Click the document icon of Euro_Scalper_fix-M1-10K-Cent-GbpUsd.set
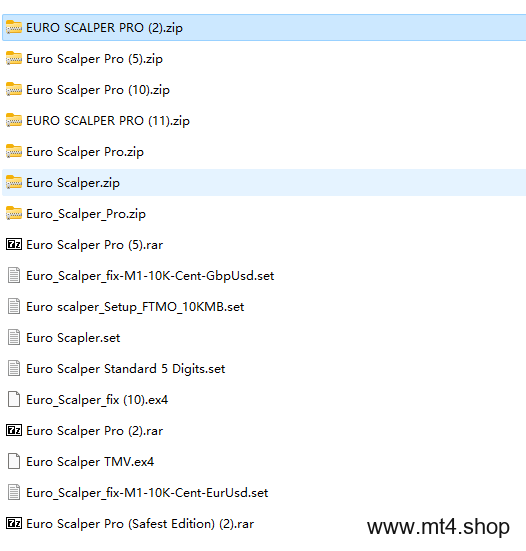The height and width of the screenshot is (551, 526). point(14,275)
